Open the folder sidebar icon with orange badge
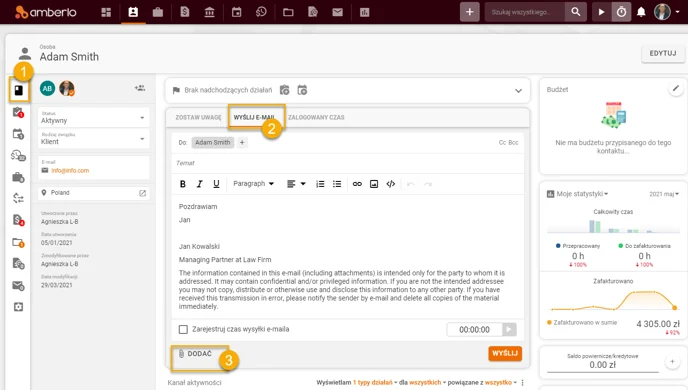The width and height of the screenshot is (688, 390). coord(18,242)
